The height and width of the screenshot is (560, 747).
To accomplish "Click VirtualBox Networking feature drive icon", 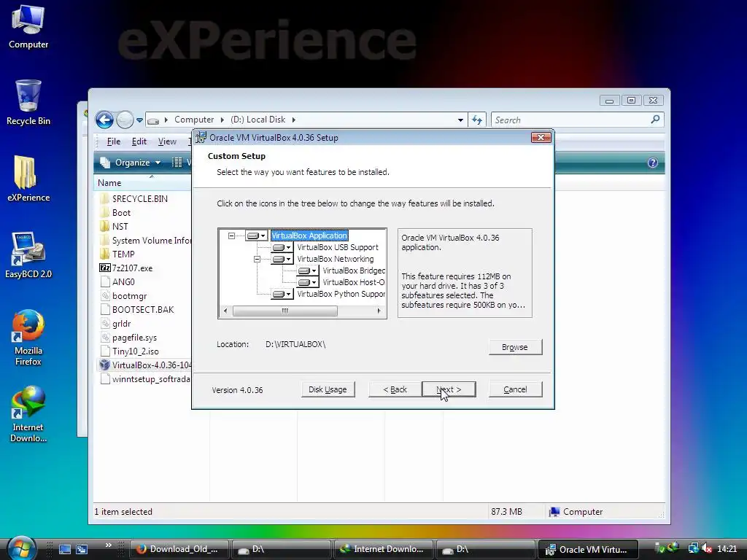I will 282,259.
